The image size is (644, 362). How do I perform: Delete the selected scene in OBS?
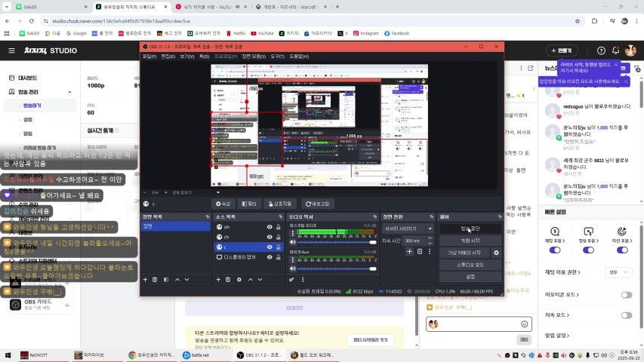coord(155,280)
